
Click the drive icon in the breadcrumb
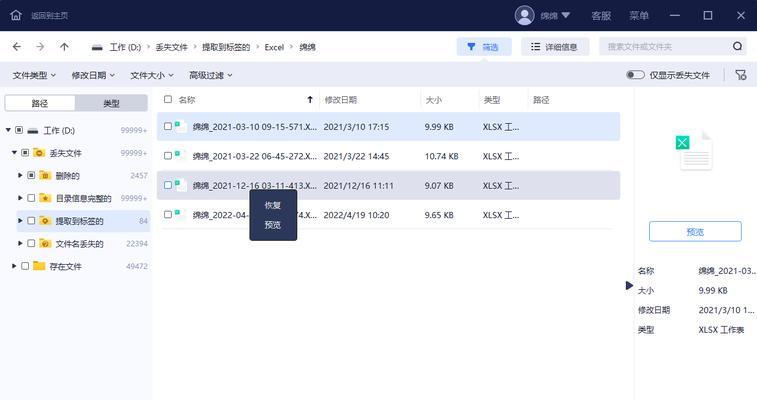click(x=97, y=47)
